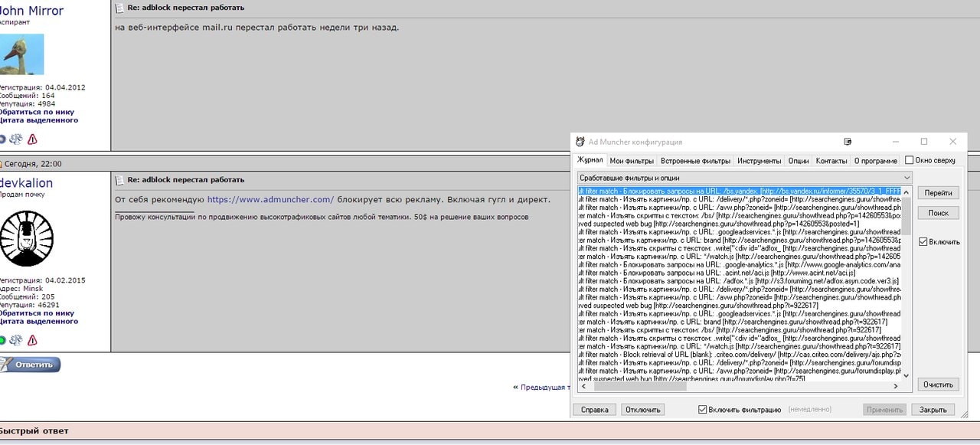
Task: Open the admuncher.com link in the post
Action: pos(270,200)
